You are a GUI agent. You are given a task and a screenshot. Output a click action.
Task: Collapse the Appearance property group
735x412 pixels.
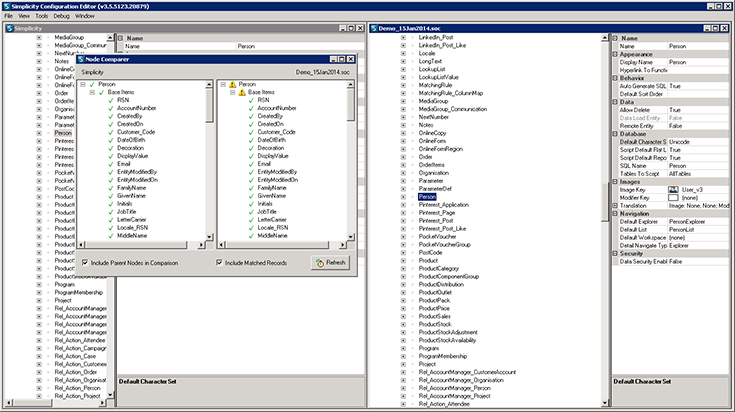coord(615,54)
